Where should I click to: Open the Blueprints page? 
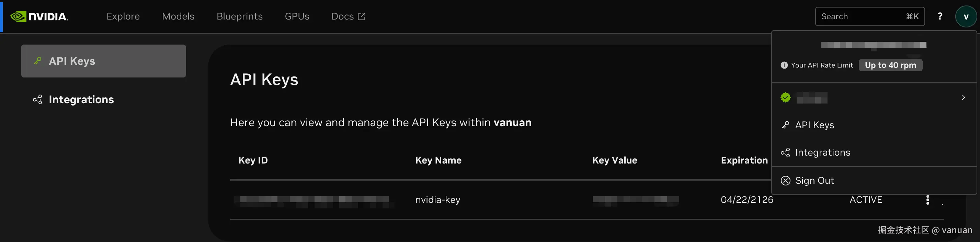[240, 16]
